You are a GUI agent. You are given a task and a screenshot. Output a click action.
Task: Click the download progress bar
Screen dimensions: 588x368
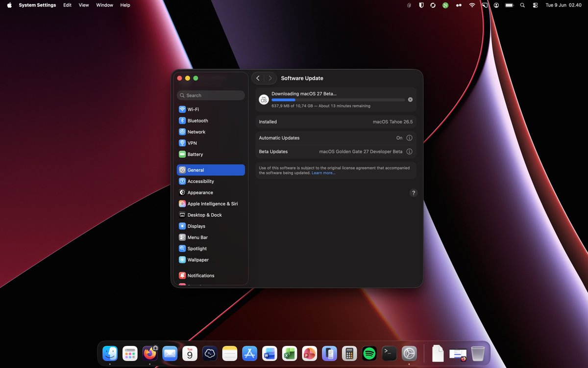tap(339, 100)
